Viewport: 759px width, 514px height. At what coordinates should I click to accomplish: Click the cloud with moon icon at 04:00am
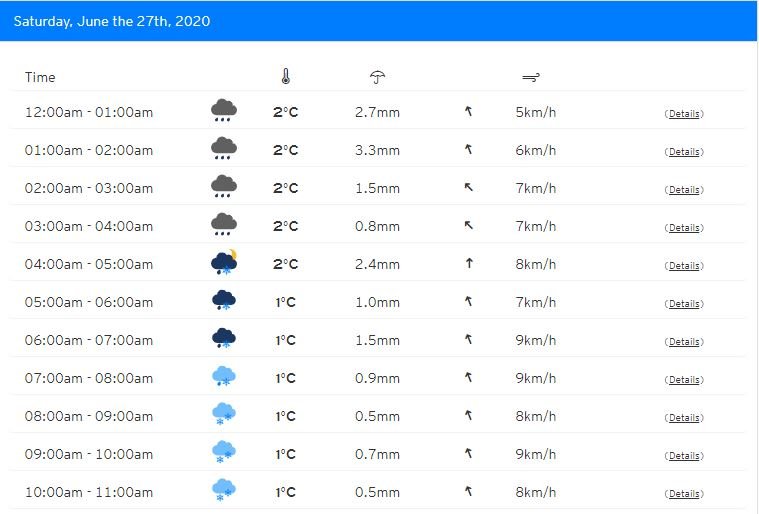(x=224, y=262)
